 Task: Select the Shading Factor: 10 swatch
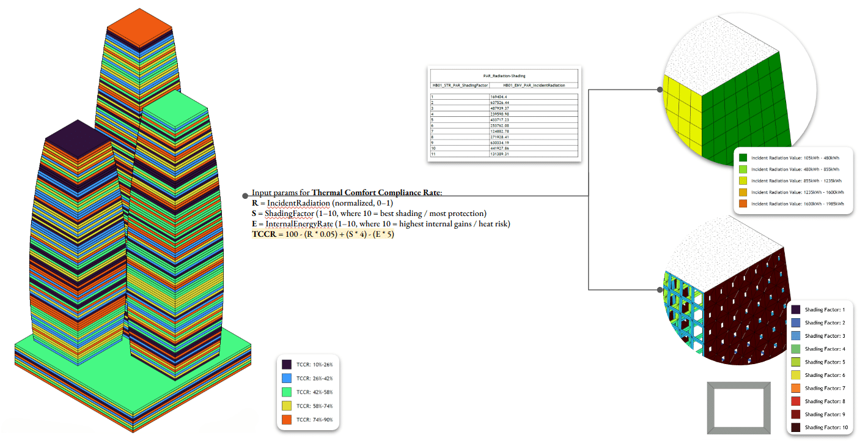coord(796,428)
